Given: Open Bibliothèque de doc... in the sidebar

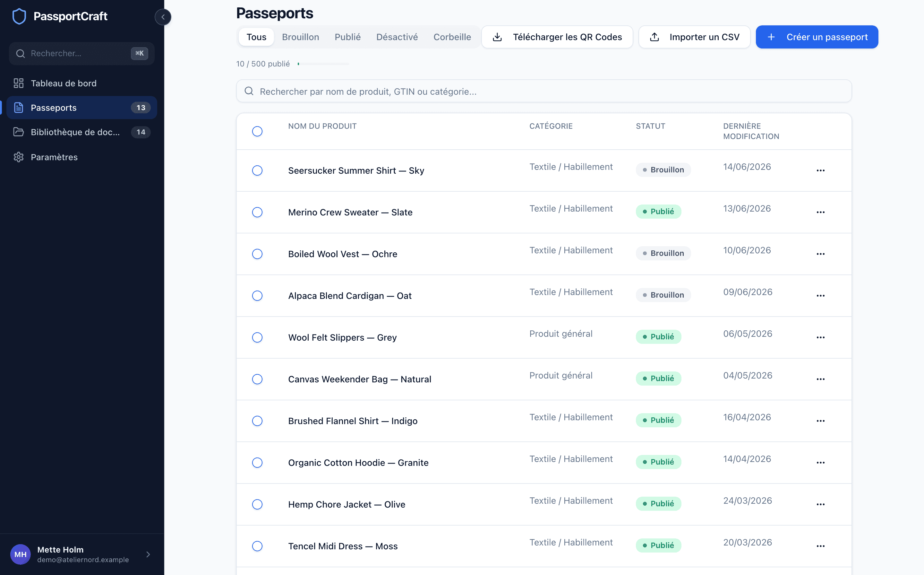Looking at the screenshot, I should 82,132.
